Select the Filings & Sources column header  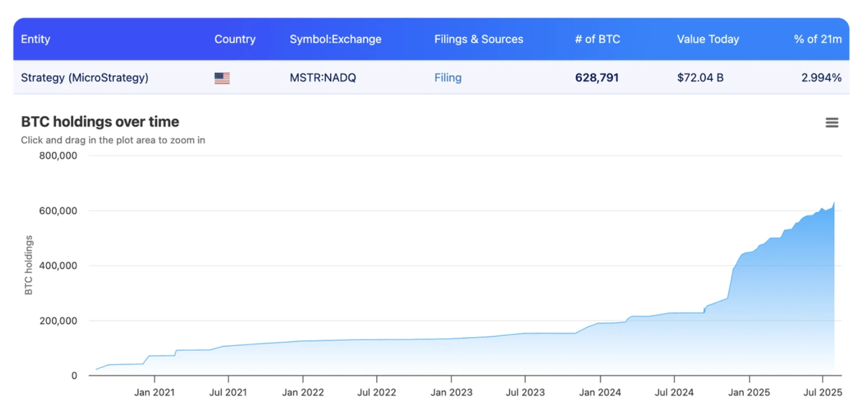478,39
